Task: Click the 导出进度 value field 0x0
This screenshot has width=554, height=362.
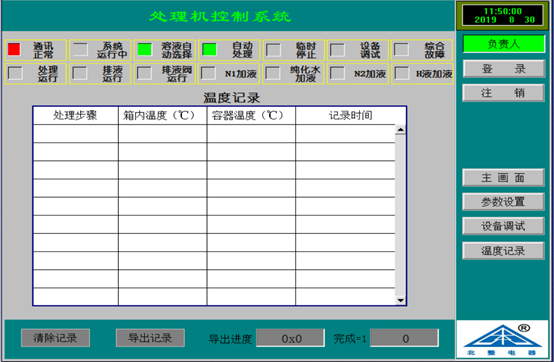Action: pyautogui.click(x=290, y=338)
